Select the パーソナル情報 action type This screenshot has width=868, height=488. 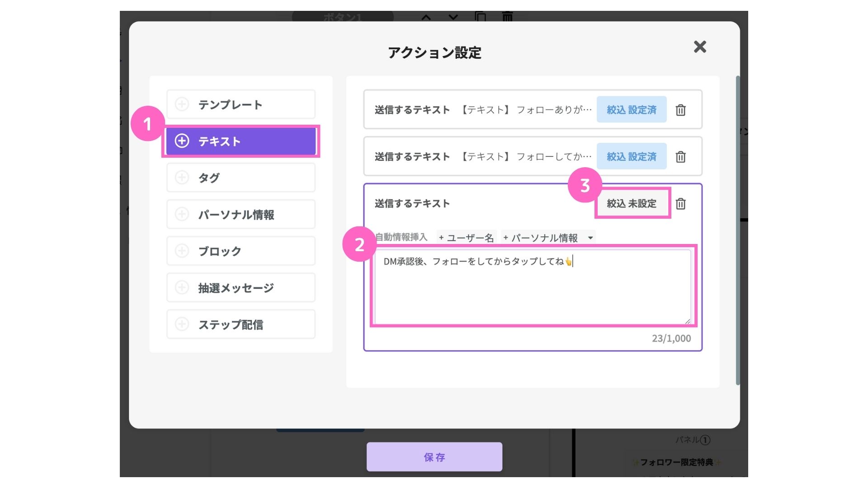[x=241, y=214]
